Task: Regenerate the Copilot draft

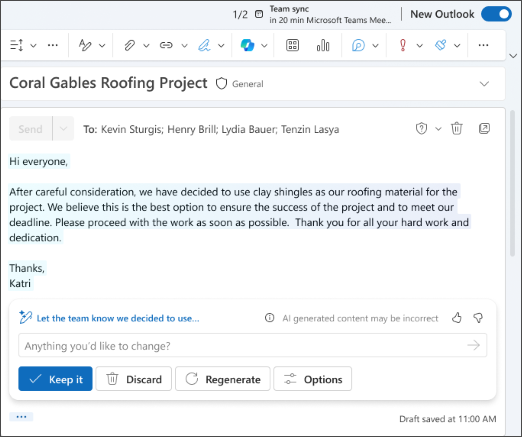Action: coord(223,379)
